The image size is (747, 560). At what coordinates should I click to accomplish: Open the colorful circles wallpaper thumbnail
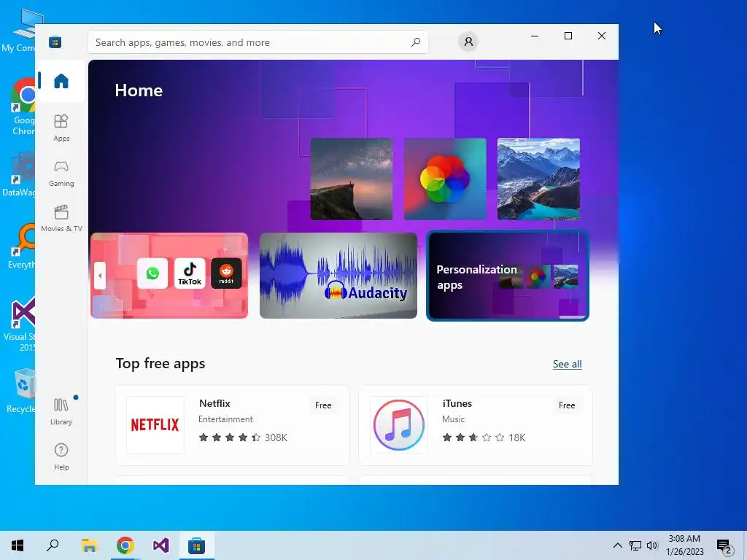click(445, 179)
